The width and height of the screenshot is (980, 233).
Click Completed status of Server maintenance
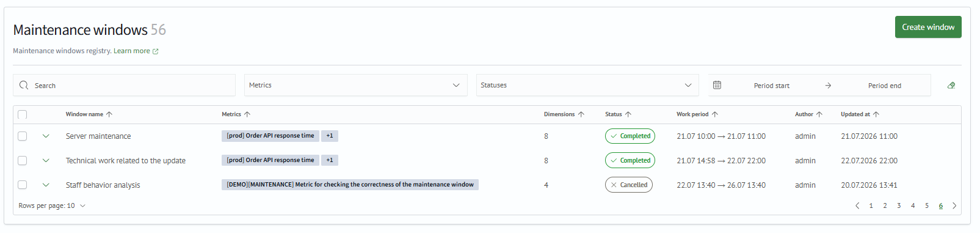[x=630, y=136]
